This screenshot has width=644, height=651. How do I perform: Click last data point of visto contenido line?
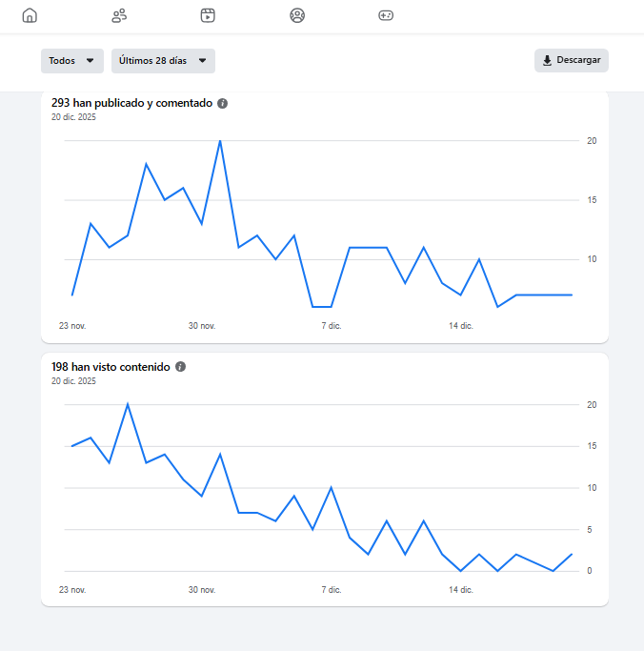coord(572,554)
